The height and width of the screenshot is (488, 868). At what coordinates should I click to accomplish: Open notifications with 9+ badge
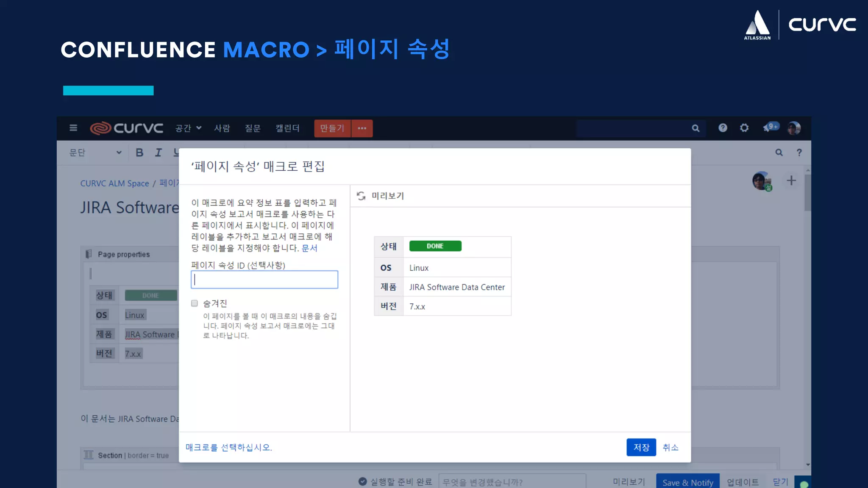pyautogui.click(x=771, y=127)
